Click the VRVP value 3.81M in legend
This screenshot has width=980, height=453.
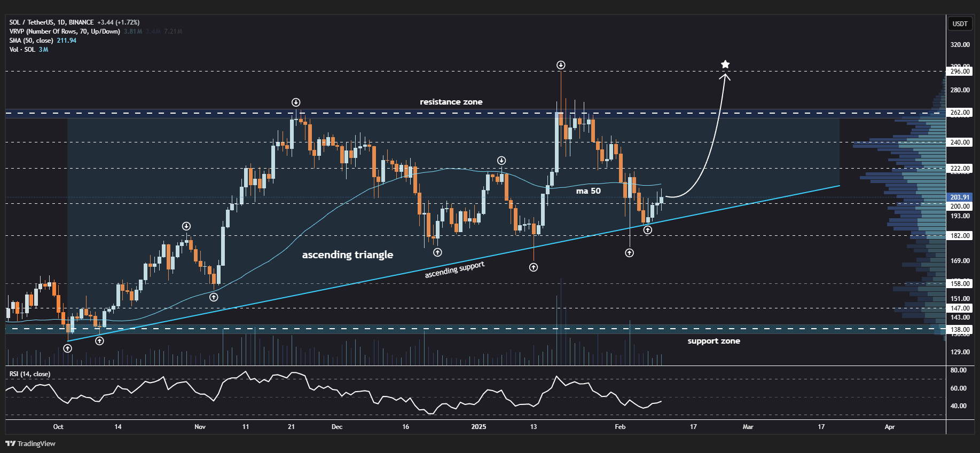pos(133,31)
